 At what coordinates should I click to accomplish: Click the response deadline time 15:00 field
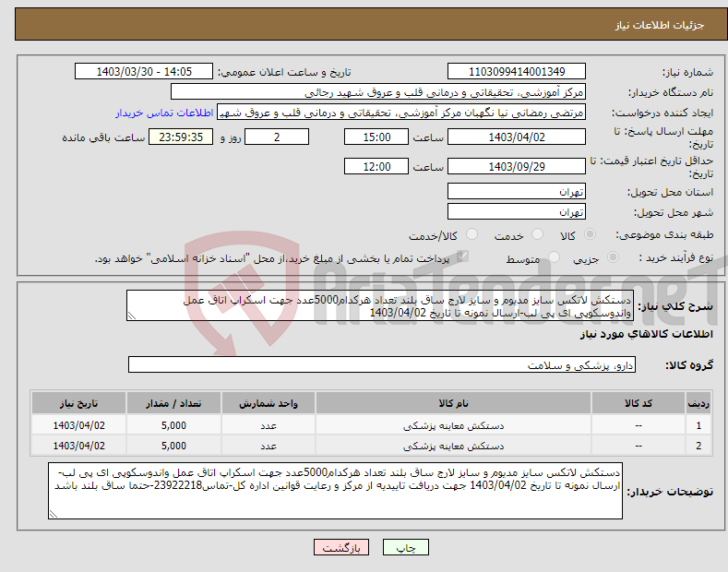click(376, 137)
